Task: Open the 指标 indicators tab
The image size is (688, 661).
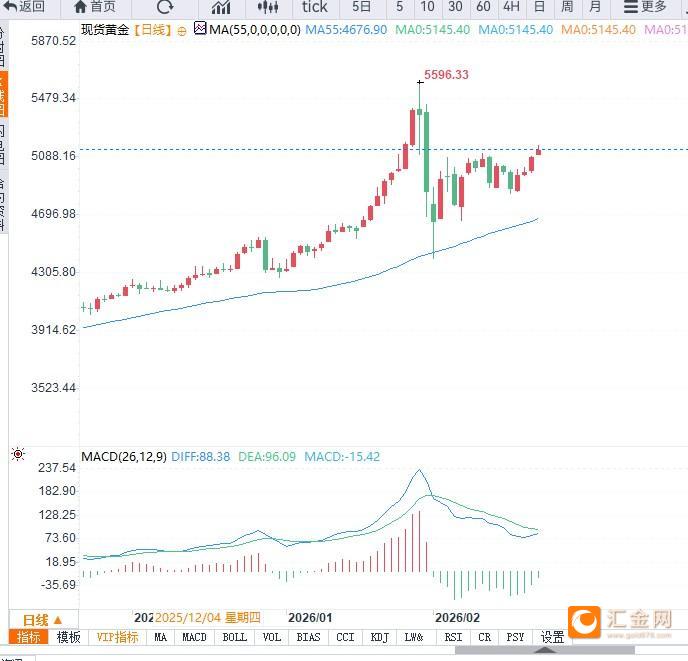Action: click(x=29, y=637)
